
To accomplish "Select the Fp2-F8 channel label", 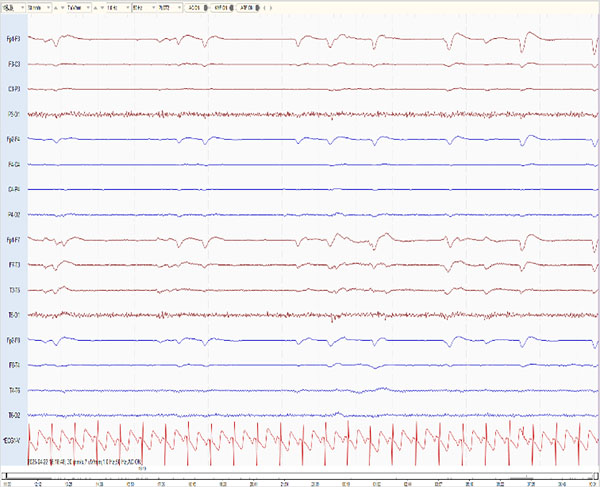I will click(14, 340).
